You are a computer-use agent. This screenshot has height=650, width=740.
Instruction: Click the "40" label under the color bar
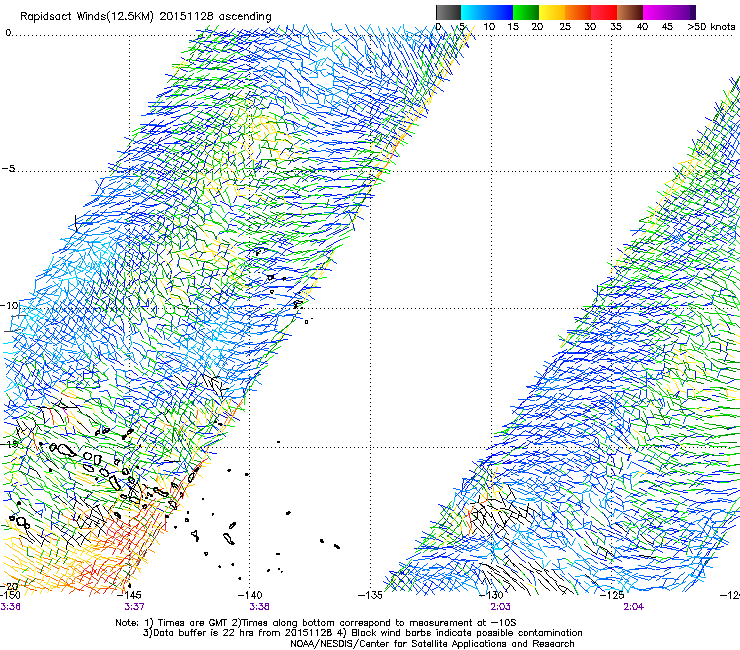pyautogui.click(x=642, y=27)
